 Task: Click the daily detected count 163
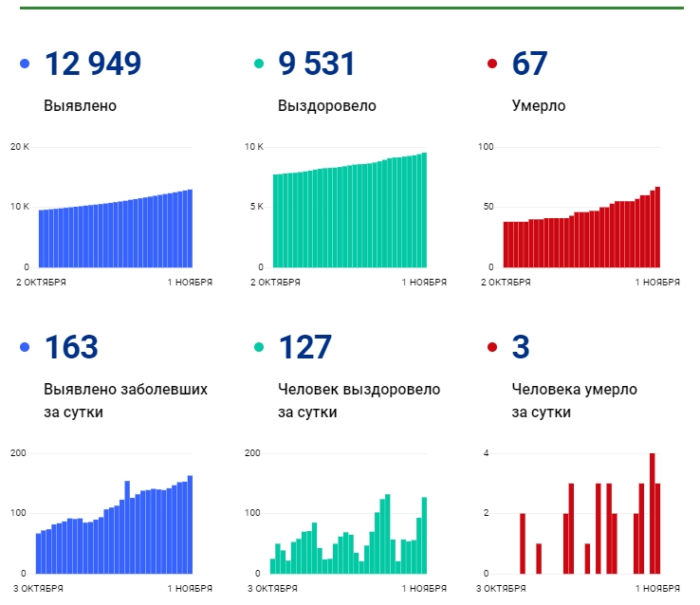click(71, 347)
